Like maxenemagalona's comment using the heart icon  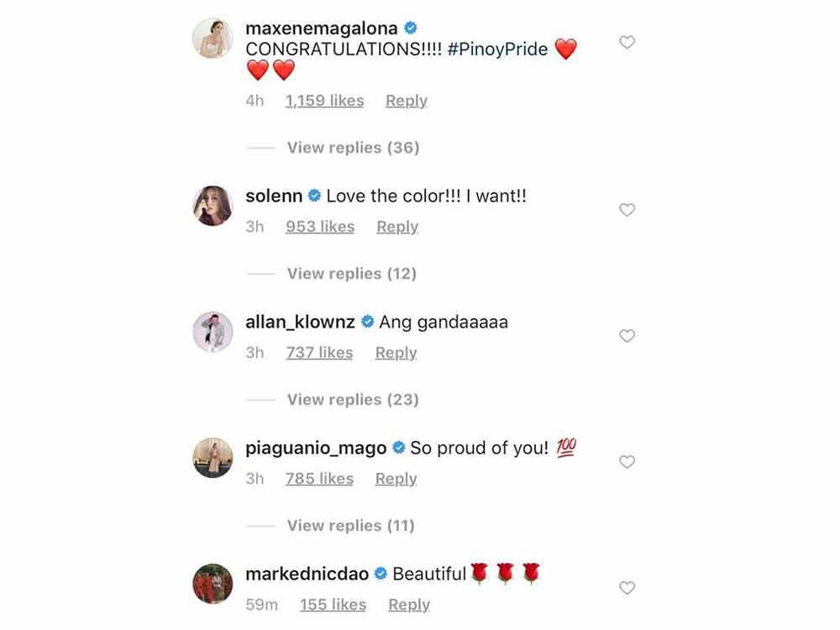(627, 42)
